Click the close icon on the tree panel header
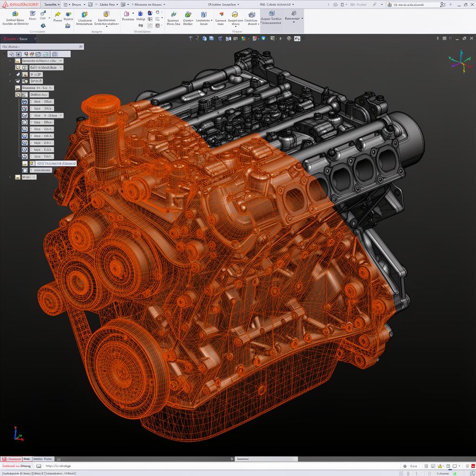Screen dimensions: 476x476 (81, 47)
